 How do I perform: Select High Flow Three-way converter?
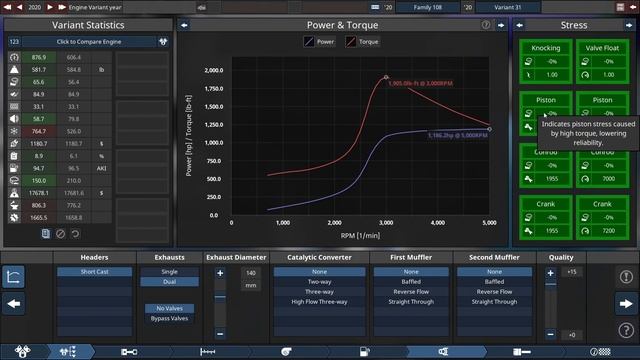coord(319,302)
